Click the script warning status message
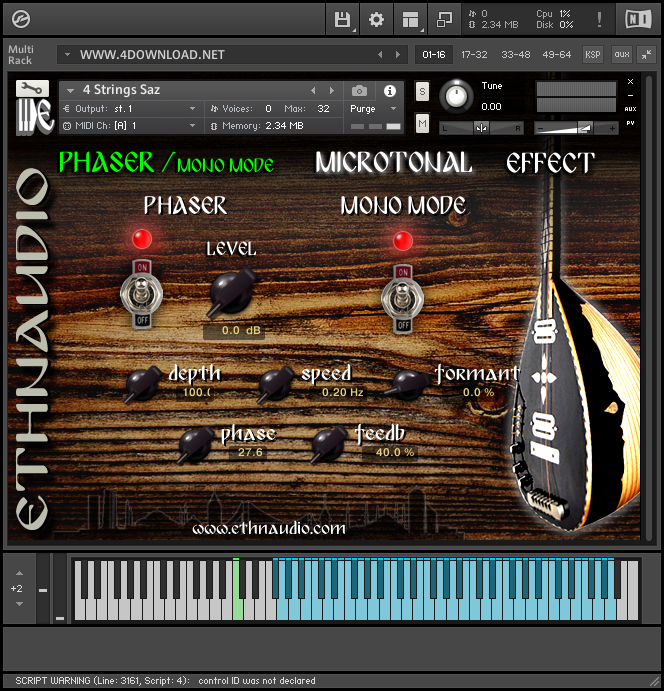The height and width of the screenshot is (691, 664). point(165,680)
